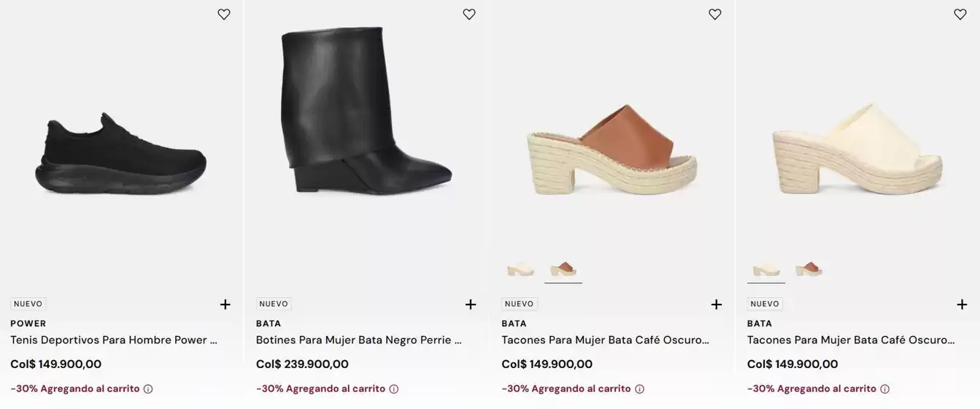
Task: Open discount info icon under black bootie
Action: 394,389
